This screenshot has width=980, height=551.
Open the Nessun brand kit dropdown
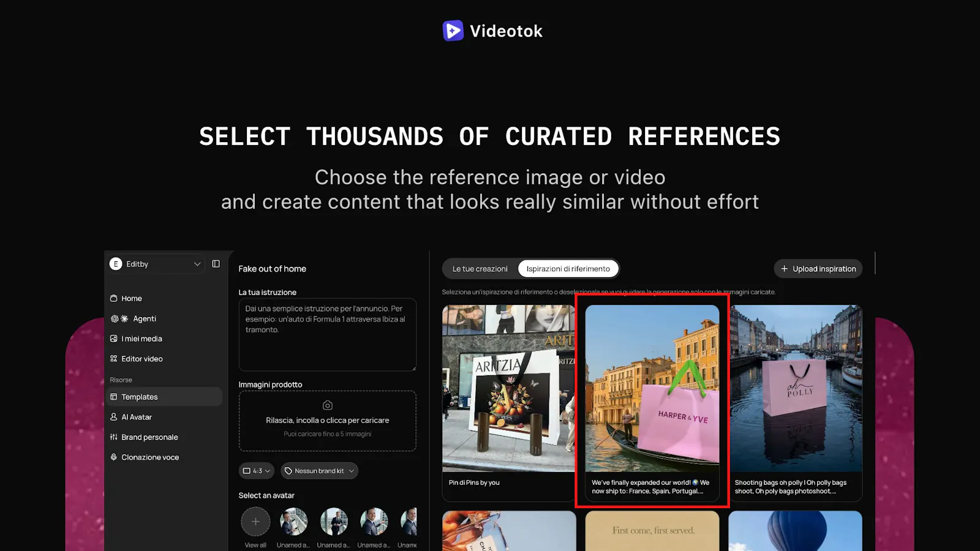[319, 471]
